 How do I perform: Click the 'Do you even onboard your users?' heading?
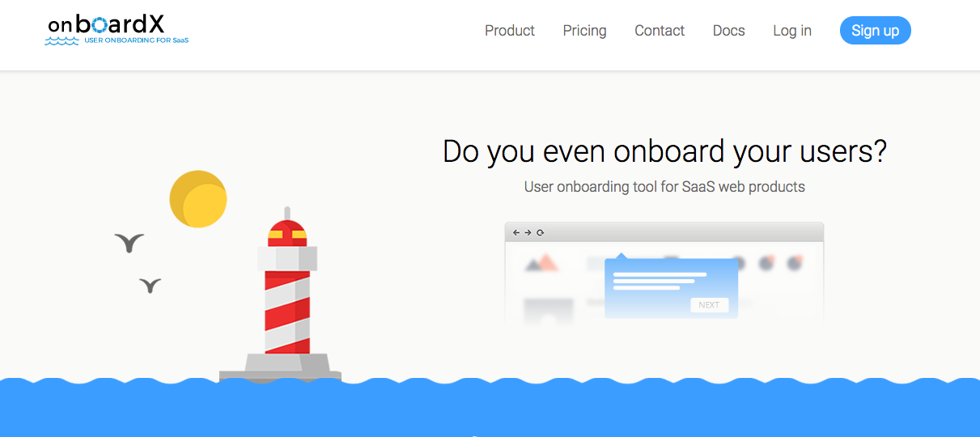[x=664, y=152]
